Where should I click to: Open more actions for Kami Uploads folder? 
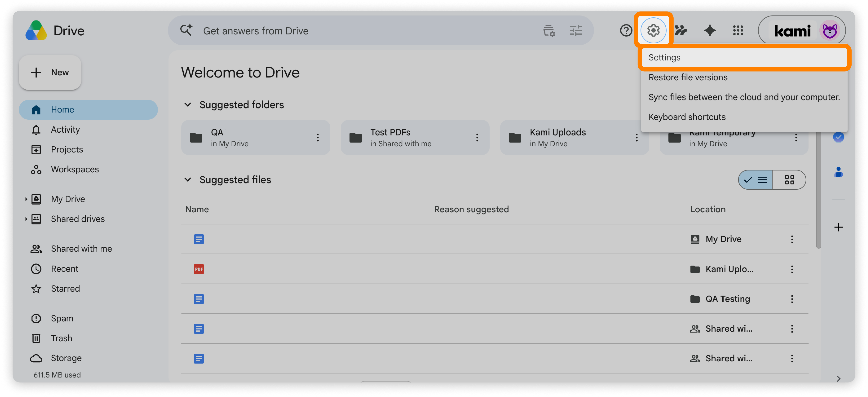636,138
